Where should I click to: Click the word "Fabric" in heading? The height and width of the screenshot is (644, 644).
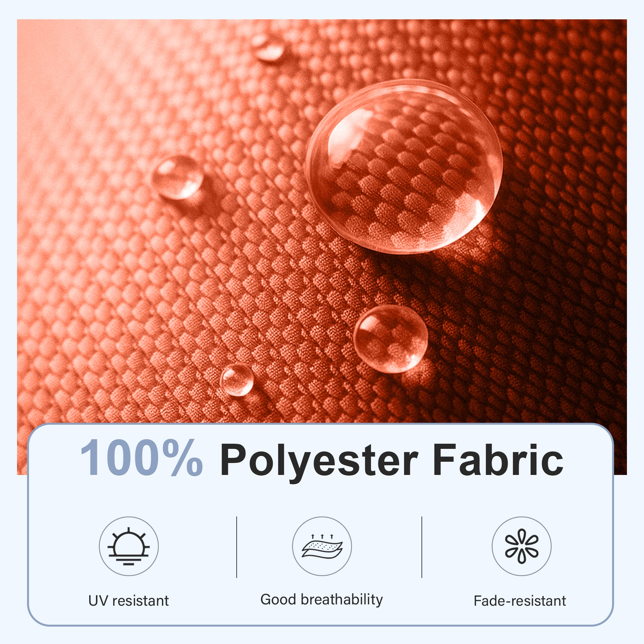(x=498, y=459)
